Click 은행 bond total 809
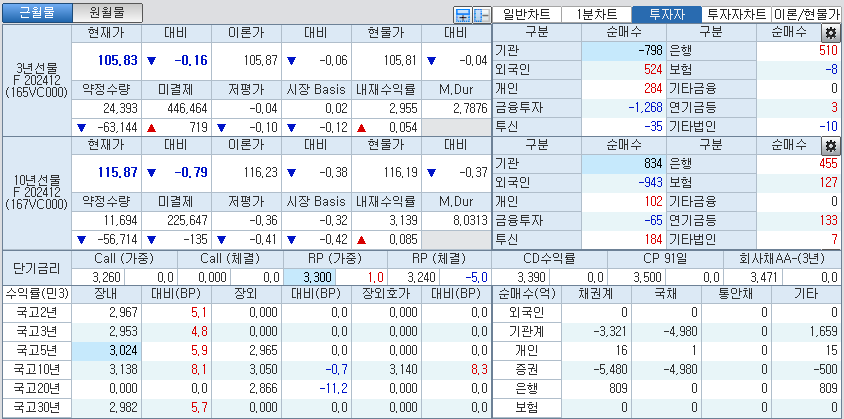 [596, 388]
